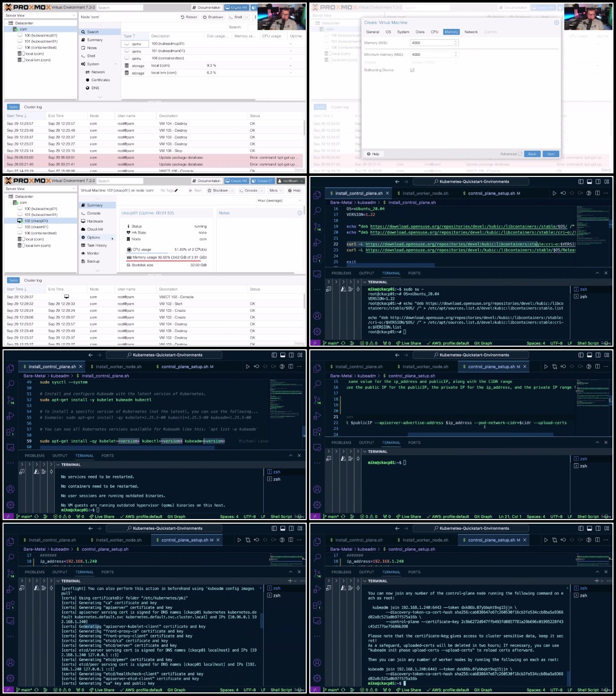
Task: Open Server View dropdown in VM 102 window
Action: tap(40, 189)
